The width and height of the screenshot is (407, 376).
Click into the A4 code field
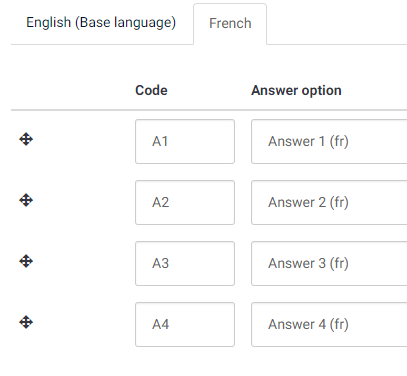click(x=185, y=325)
